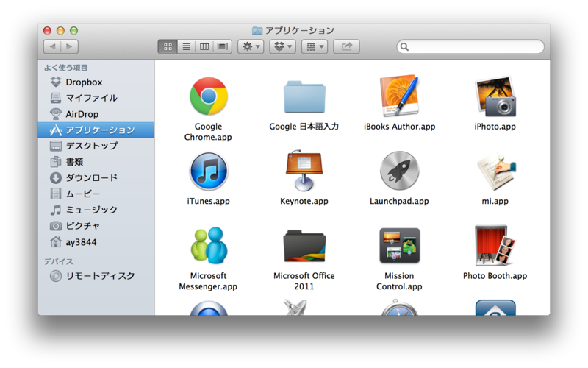
Task: Go forward with the right arrow button
Action: coord(70,46)
